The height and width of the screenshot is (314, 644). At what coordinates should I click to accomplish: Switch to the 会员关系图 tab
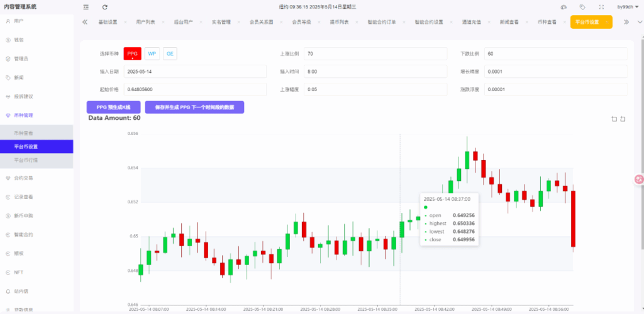261,22
